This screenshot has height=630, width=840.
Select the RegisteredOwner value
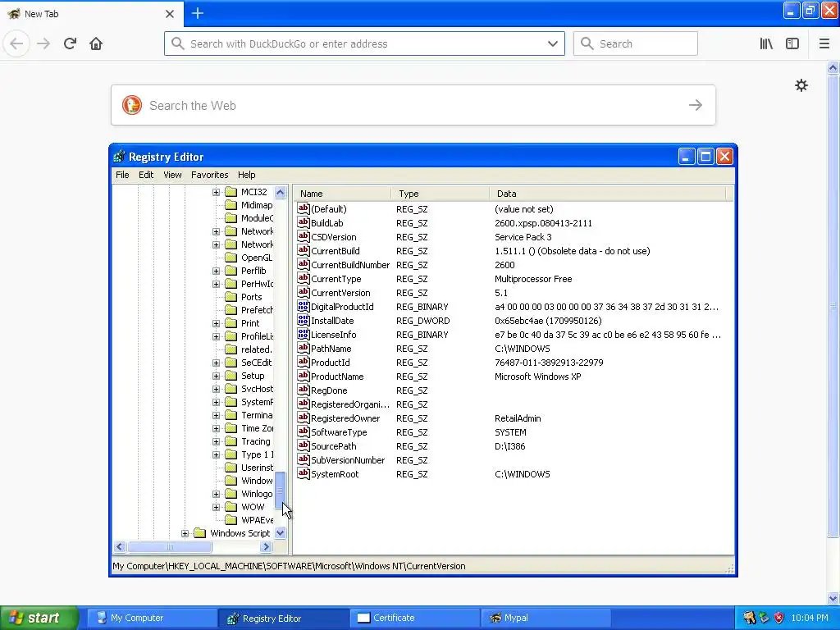pyautogui.click(x=345, y=418)
